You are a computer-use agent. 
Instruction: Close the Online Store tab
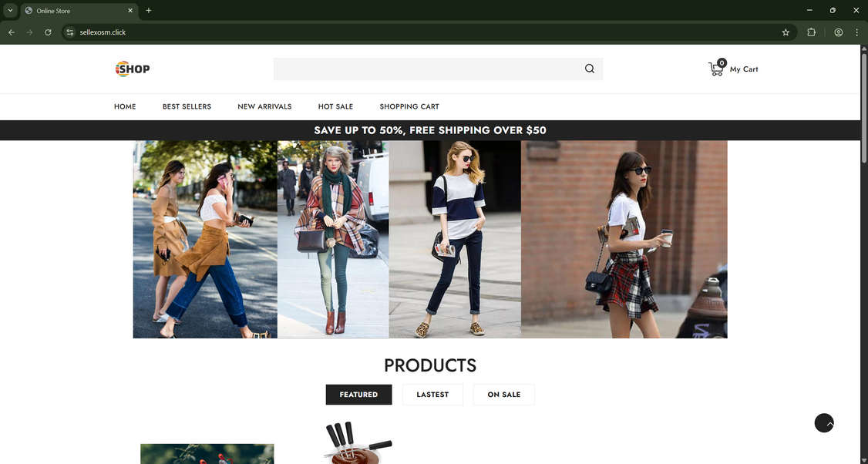[130, 11]
